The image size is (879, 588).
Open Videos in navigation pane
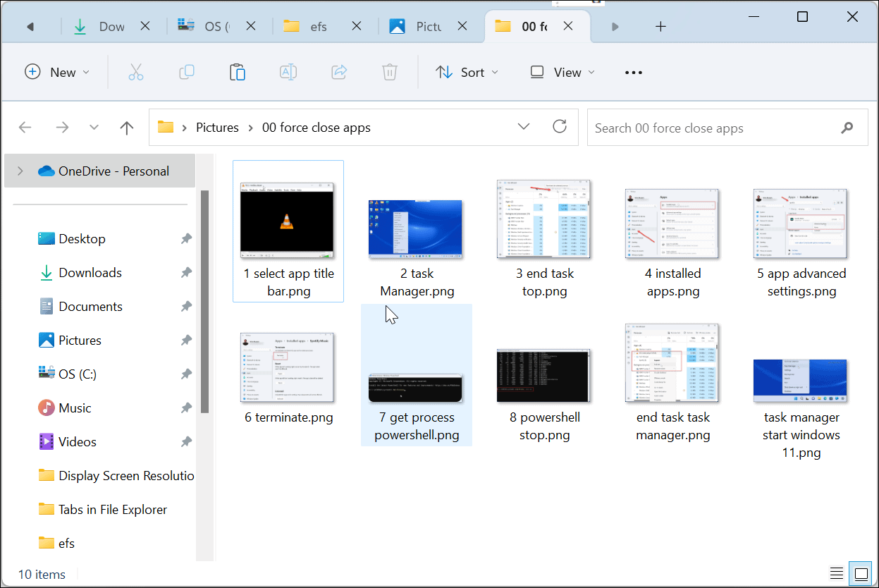78,442
